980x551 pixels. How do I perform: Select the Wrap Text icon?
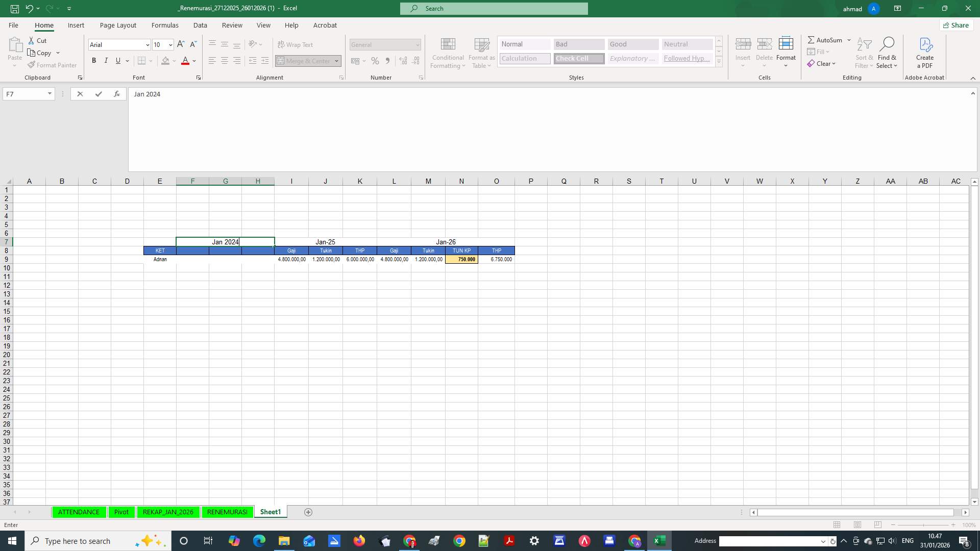click(x=296, y=44)
